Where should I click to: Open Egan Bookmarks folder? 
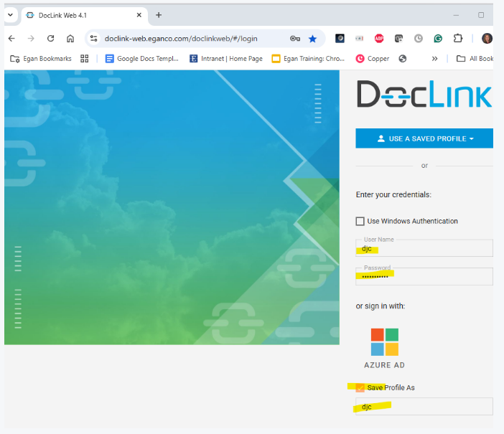coord(41,59)
